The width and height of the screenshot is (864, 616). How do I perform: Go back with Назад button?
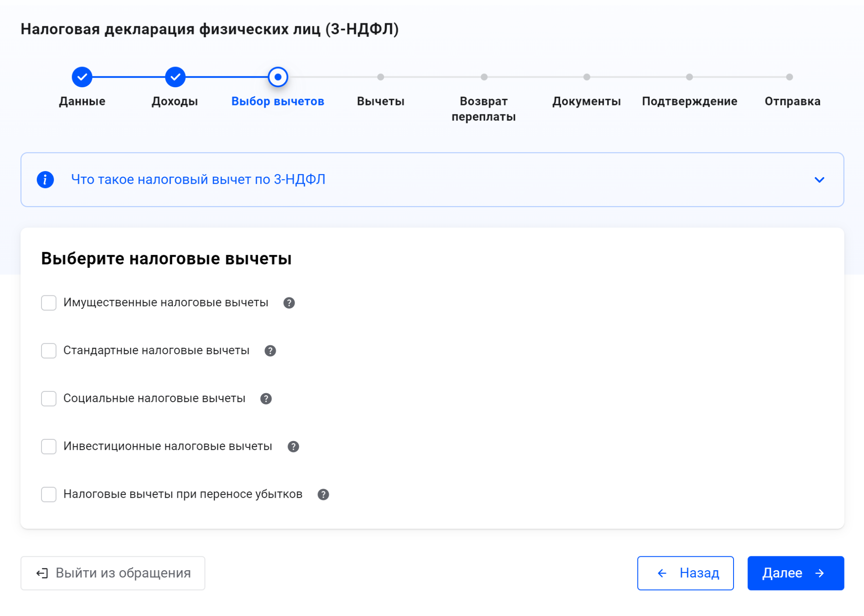click(685, 573)
